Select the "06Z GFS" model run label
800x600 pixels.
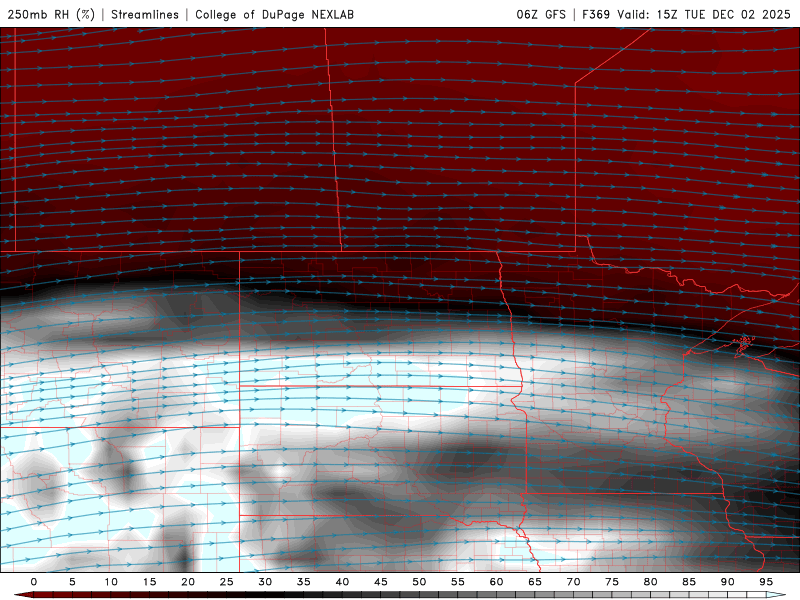(x=541, y=14)
